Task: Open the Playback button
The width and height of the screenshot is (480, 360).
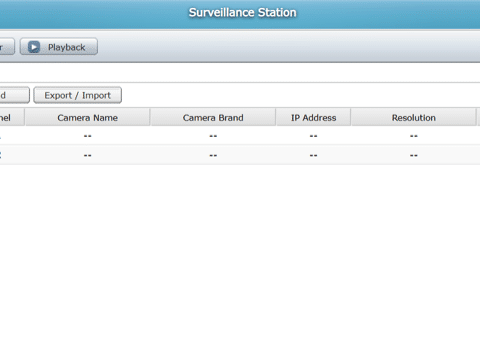Action: (x=59, y=47)
